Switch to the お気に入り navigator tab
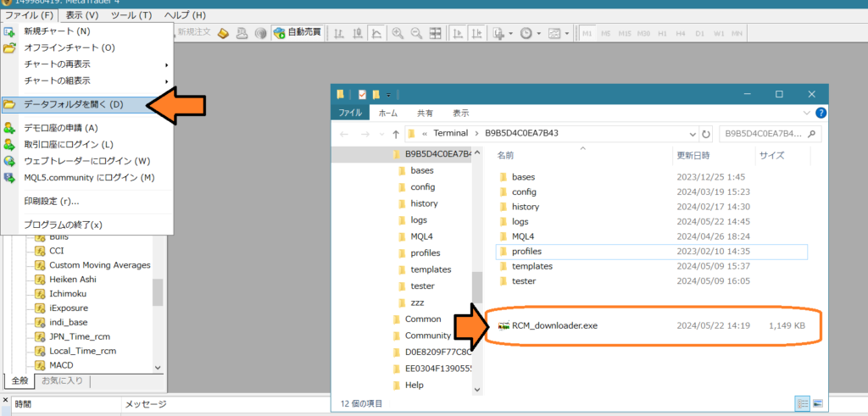Screen dimensions: 868x416 pos(63,381)
